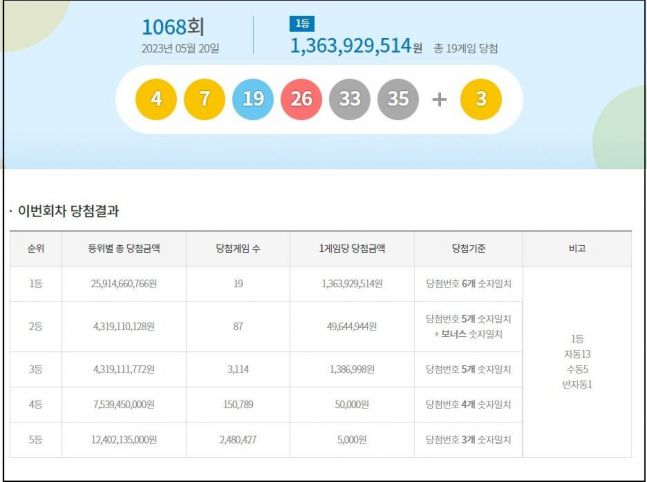
Task: Click the yellow number 4 ball
Action: 156,100
